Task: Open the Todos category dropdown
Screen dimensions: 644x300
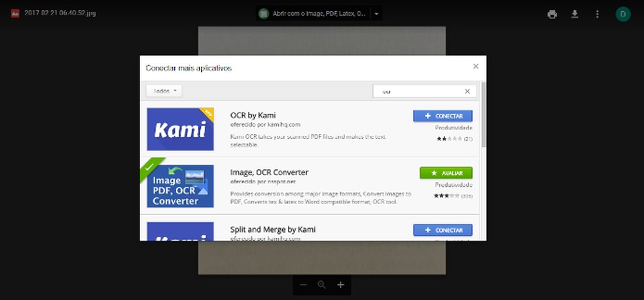Action: pos(164,91)
